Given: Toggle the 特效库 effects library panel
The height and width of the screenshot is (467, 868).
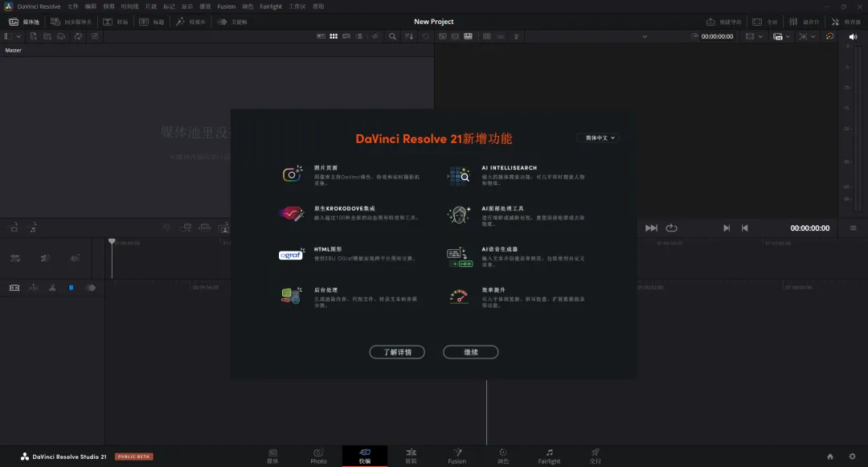Looking at the screenshot, I should [x=190, y=22].
